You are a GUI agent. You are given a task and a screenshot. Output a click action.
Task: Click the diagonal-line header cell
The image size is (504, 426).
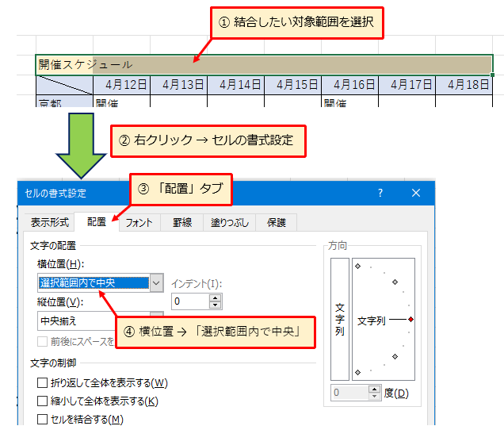click(64, 84)
